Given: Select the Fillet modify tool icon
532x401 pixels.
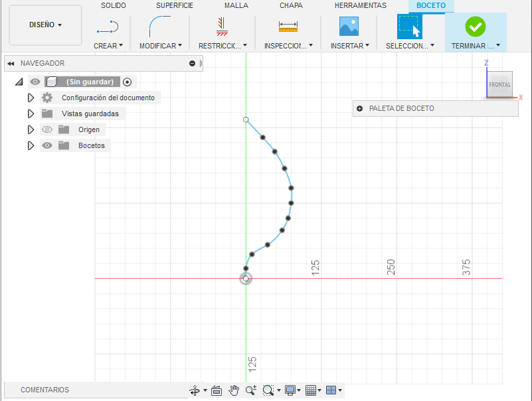Looking at the screenshot, I should 160,26.
